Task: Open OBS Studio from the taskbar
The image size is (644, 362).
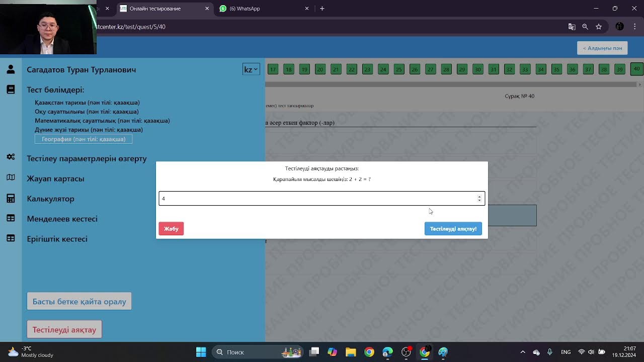Action: click(406, 352)
